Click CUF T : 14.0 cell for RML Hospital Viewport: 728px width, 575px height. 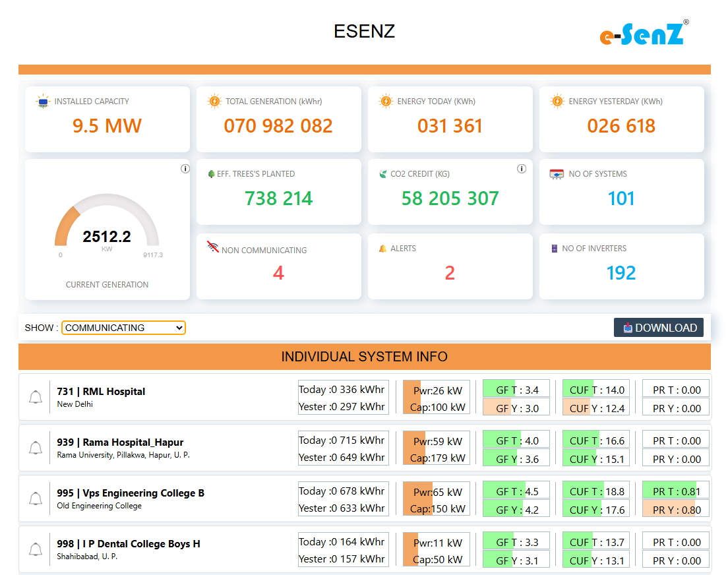(596, 390)
